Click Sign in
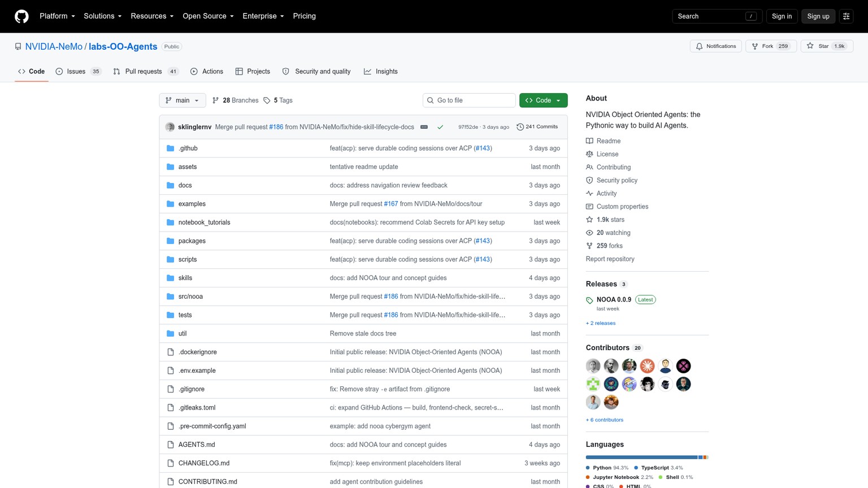Image resolution: width=868 pixels, height=488 pixels. tap(782, 16)
